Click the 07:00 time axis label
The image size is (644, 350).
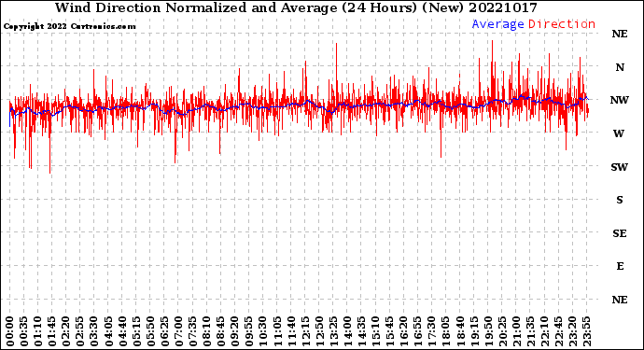click(178, 331)
